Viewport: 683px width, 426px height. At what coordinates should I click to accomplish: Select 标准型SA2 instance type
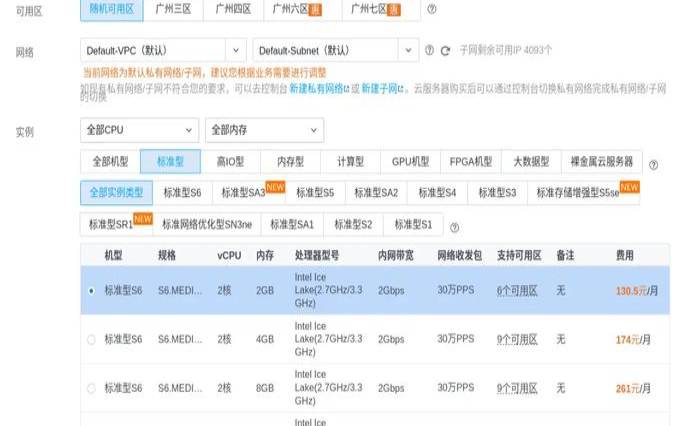(x=376, y=193)
